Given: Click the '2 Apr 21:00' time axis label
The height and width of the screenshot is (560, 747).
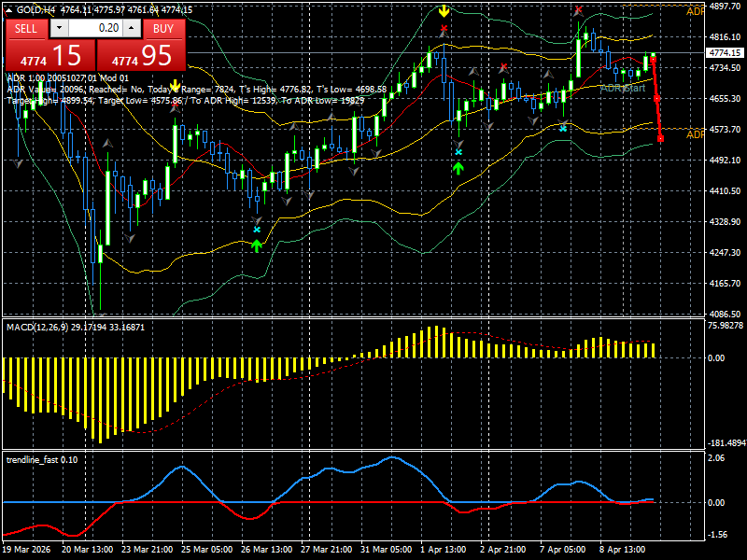Looking at the screenshot, I should [x=502, y=550].
